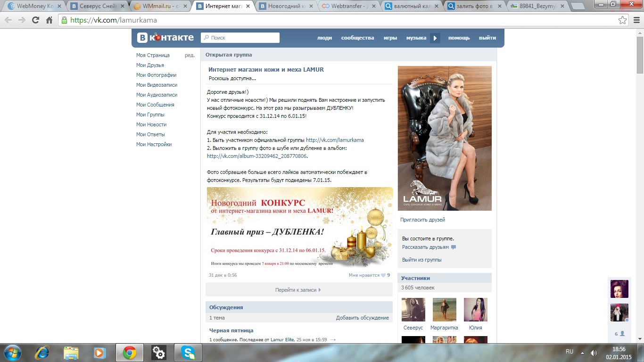Open люди in header menu
This screenshot has width=644, height=362.
(x=324, y=38)
